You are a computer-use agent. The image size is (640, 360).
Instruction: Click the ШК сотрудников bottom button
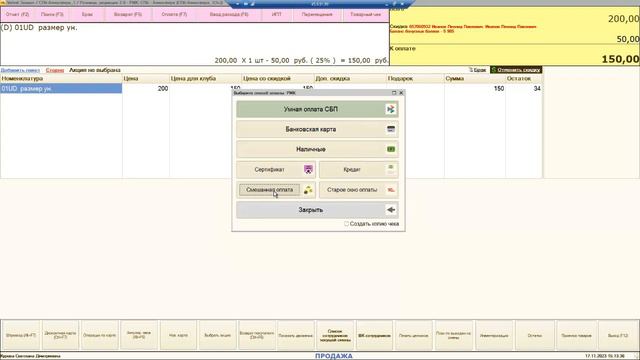point(374,335)
